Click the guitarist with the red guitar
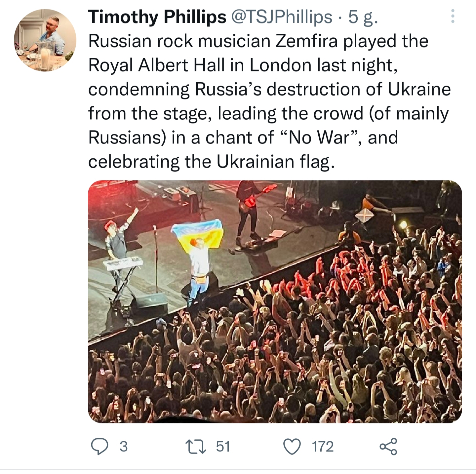Viewport: 476px width, 474px height. 248,212
